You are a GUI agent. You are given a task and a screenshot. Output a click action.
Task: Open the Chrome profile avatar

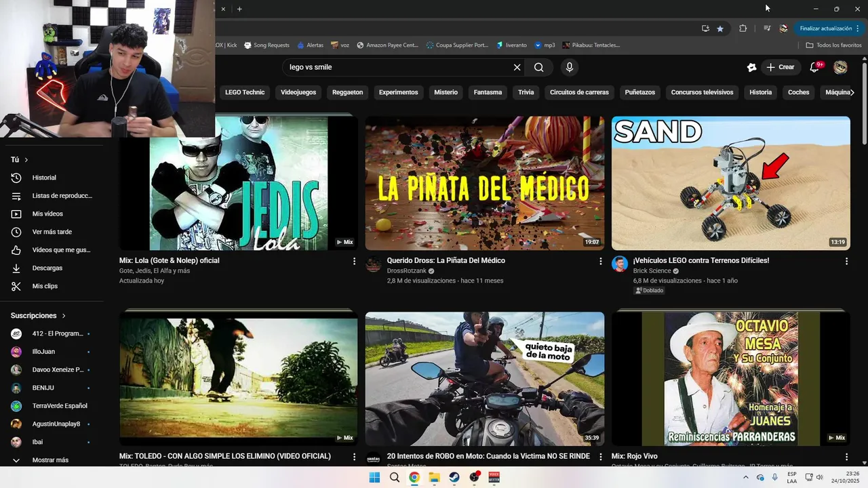pos(783,28)
